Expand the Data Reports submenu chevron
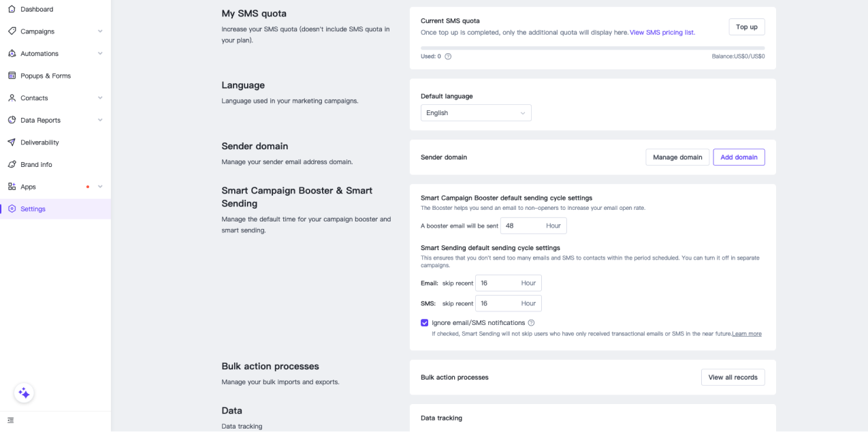Image resolution: width=868 pixels, height=432 pixels. point(100,121)
